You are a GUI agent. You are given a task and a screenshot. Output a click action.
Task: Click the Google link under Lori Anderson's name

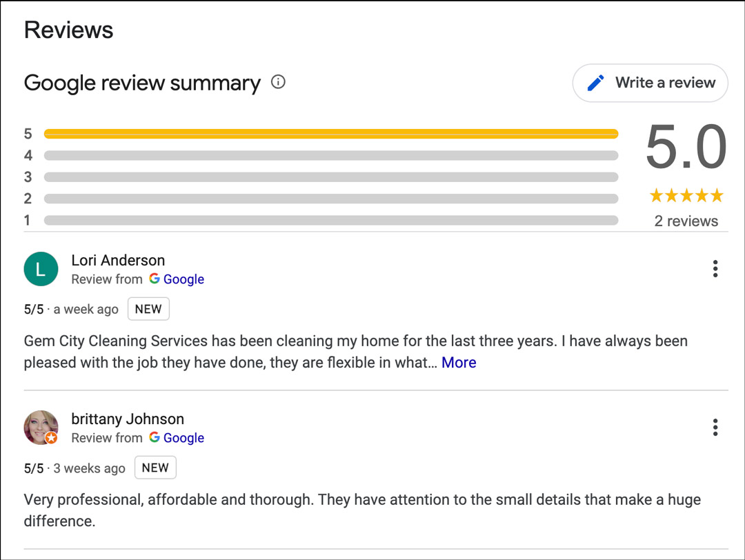coord(183,279)
